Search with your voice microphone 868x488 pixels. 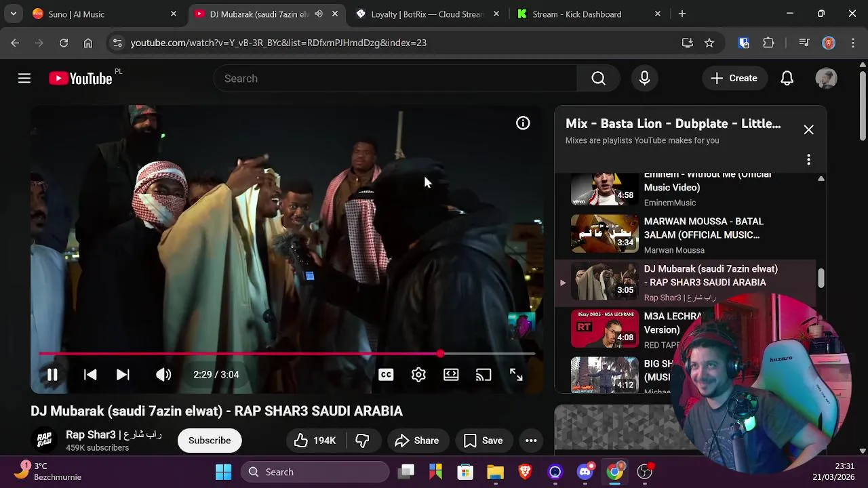[x=645, y=79]
